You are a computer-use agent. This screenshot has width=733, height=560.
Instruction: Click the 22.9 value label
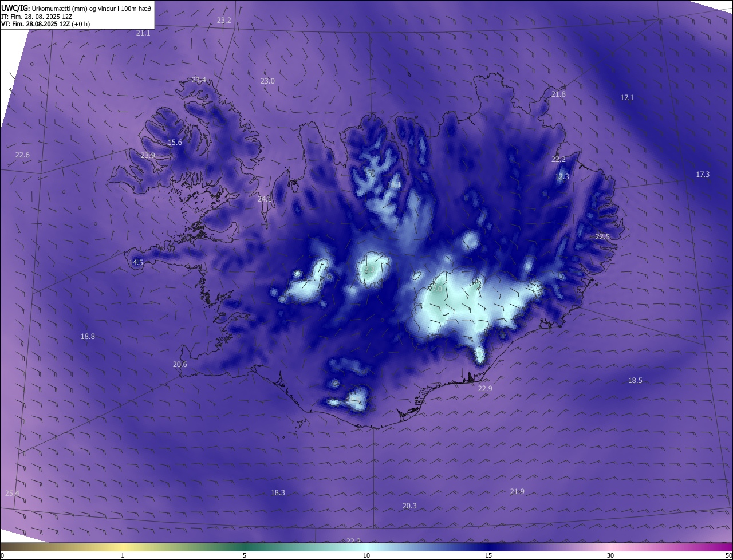485,389
